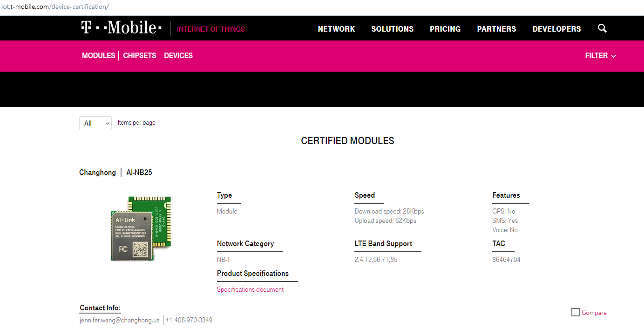Click the TAC value 86464704
Image resolution: width=644 pixels, height=328 pixels.
[x=506, y=260]
